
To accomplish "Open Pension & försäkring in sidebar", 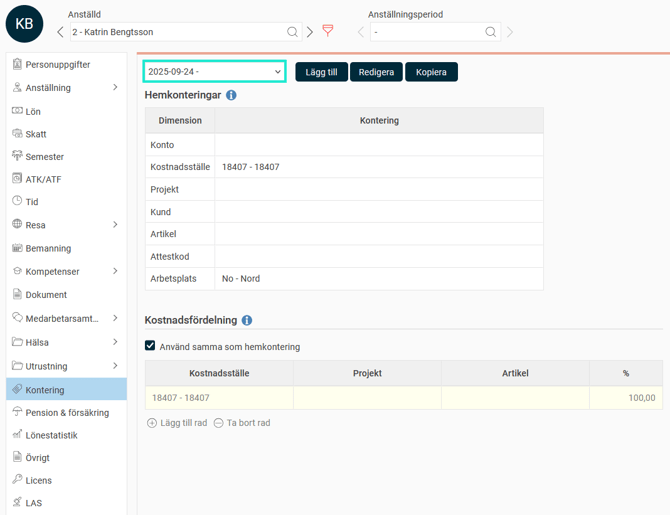I will 66,412.
